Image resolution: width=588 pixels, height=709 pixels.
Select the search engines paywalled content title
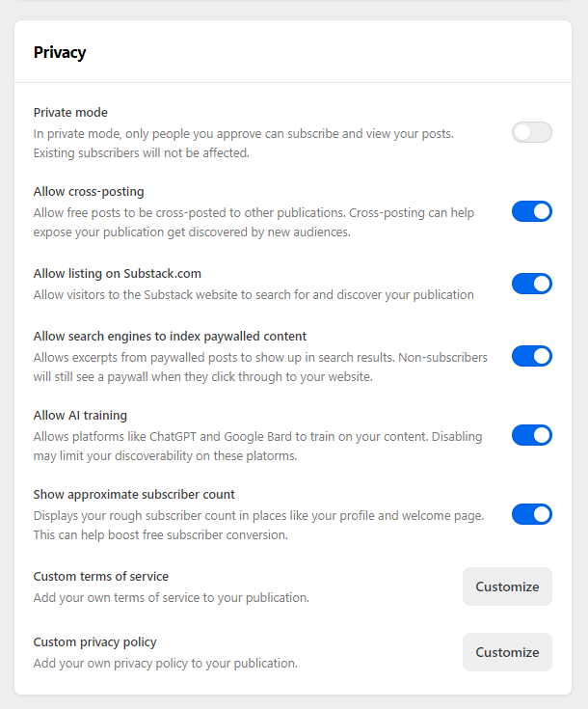tap(170, 337)
